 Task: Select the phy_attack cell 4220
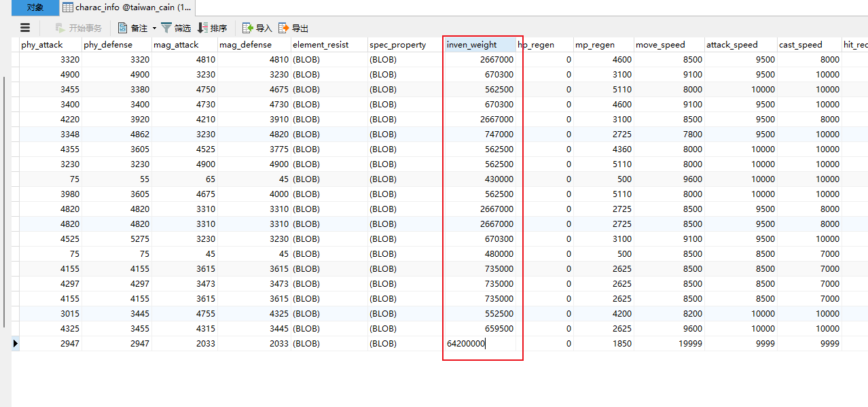point(50,120)
